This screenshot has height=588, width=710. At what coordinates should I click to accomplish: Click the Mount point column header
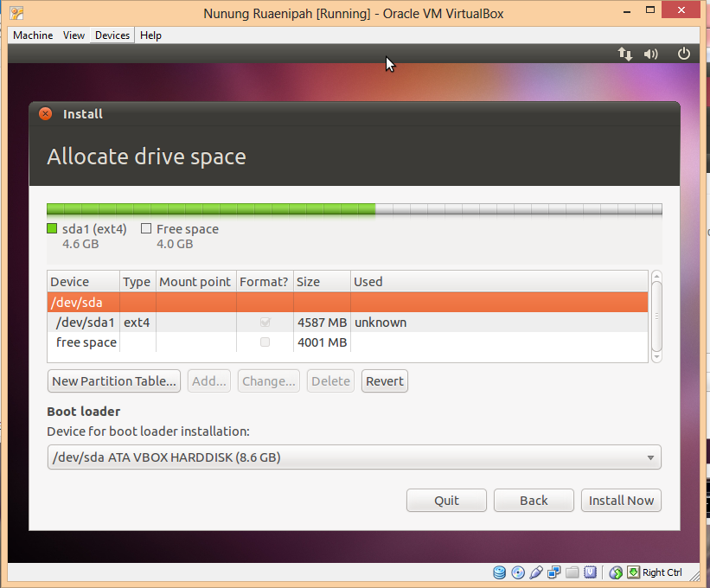coord(196,282)
